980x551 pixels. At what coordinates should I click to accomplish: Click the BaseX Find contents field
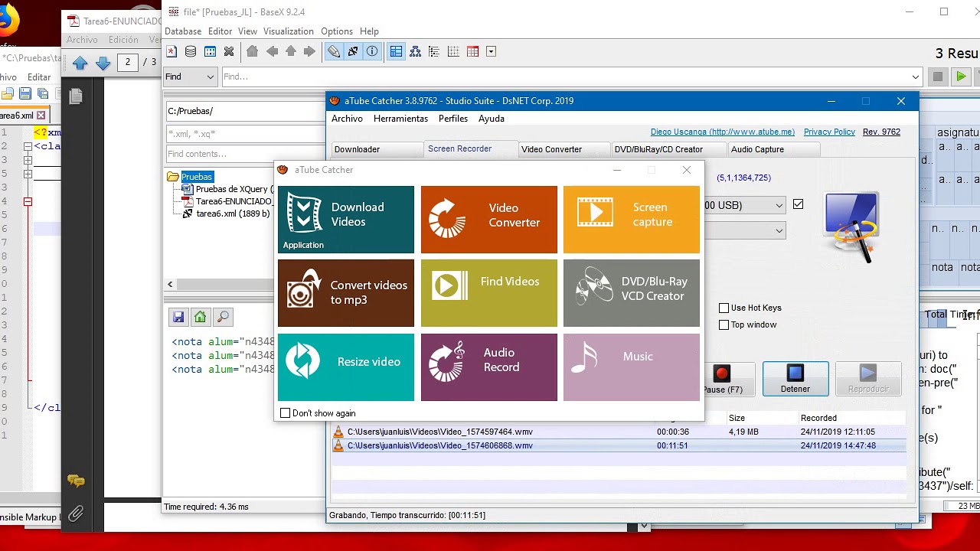click(x=245, y=154)
